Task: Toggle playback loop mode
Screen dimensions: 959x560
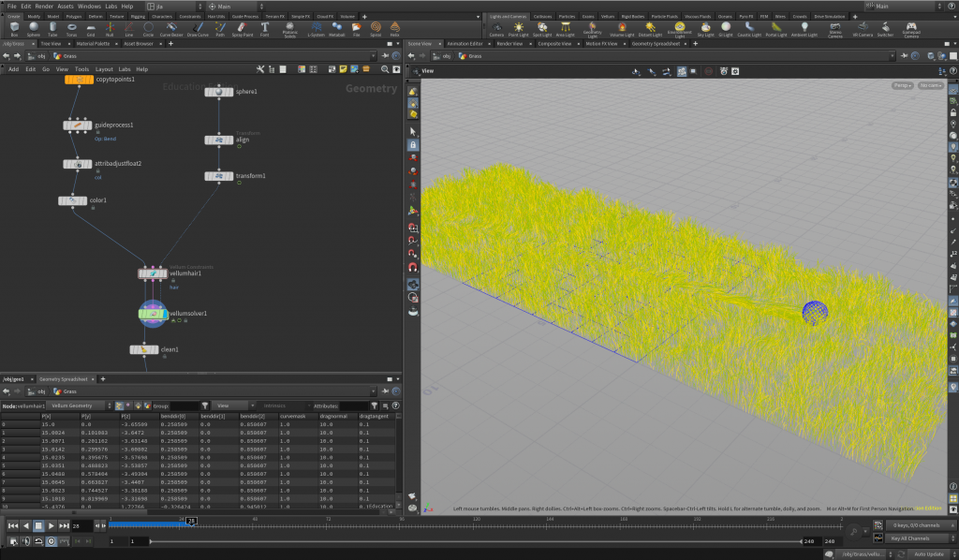Action: 38,541
